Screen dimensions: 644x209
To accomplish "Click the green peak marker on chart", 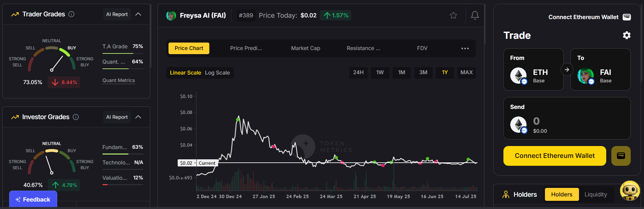I will click(x=238, y=119).
